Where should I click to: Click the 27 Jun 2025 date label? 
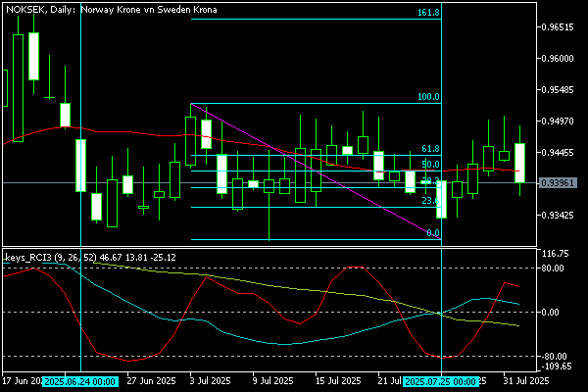click(151, 381)
